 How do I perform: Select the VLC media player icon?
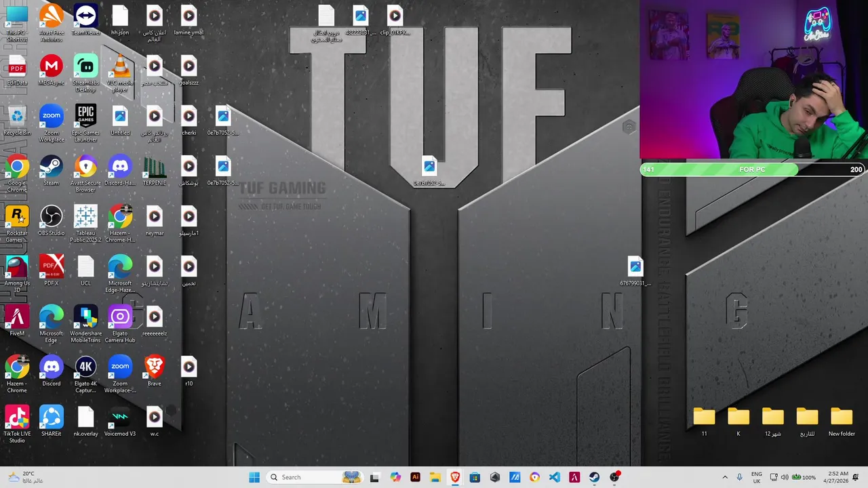click(120, 73)
